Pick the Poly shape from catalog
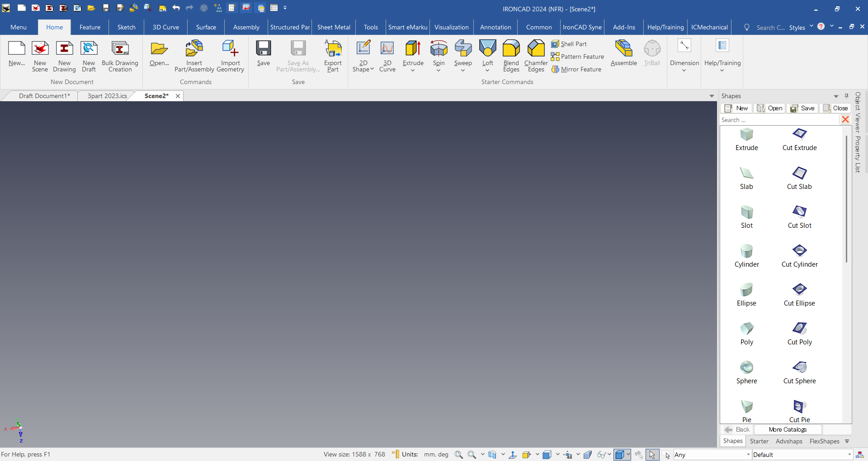 click(746, 334)
